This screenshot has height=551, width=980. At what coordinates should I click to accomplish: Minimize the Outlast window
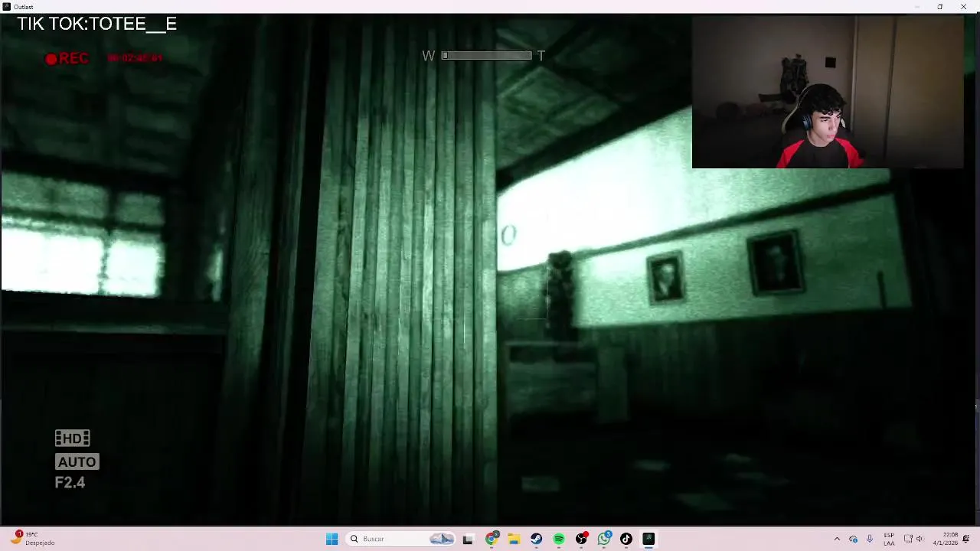coord(916,7)
